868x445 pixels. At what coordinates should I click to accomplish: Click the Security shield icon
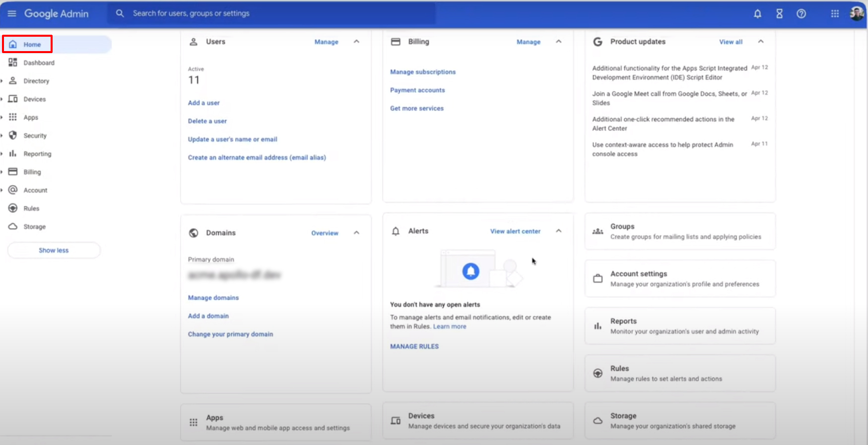(x=13, y=135)
